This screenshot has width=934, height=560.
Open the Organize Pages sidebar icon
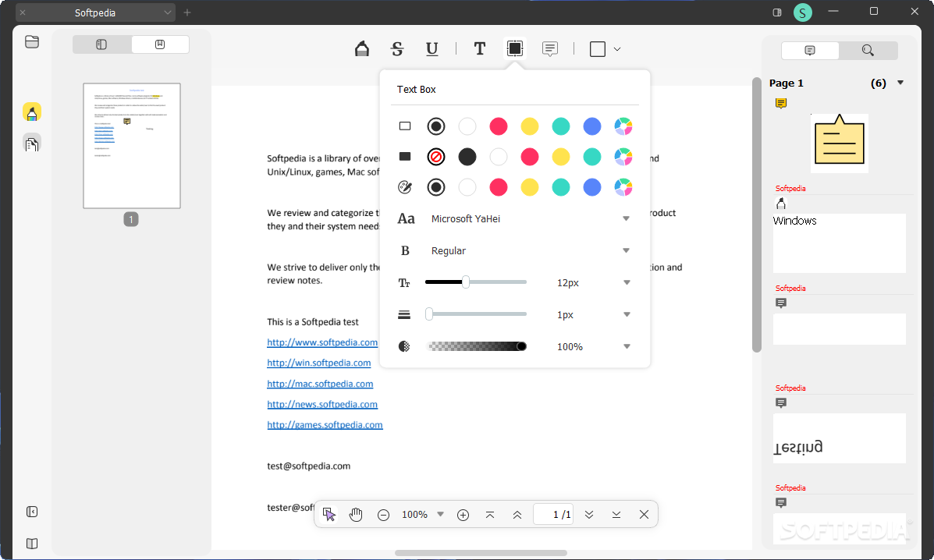click(32, 144)
